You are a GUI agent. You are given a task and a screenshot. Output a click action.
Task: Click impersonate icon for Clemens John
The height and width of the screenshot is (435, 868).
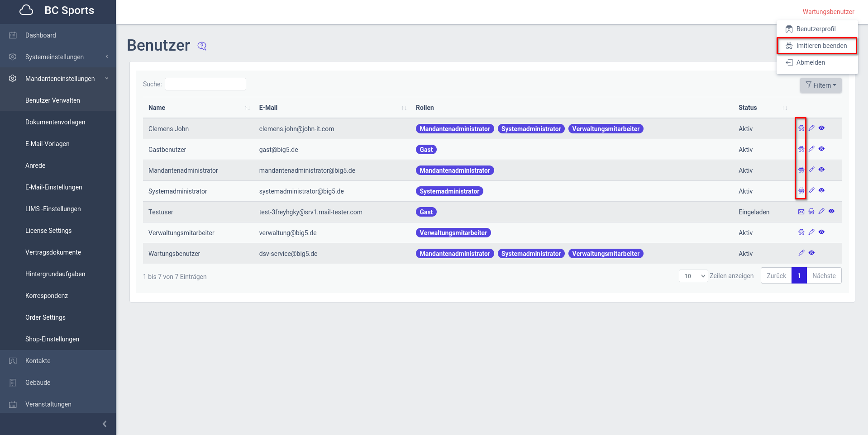point(801,128)
